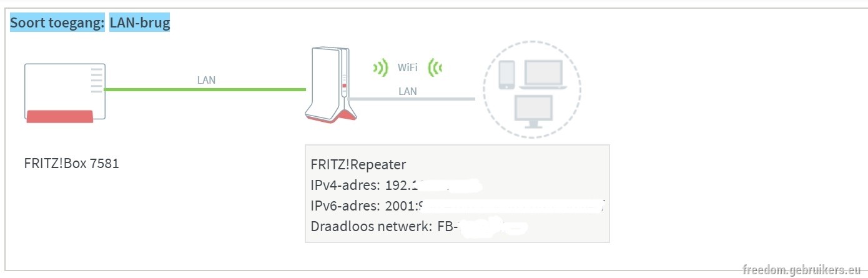This screenshot has height=278, width=868.
Task: Click the right green WiFi signal waves
Action: (435, 67)
